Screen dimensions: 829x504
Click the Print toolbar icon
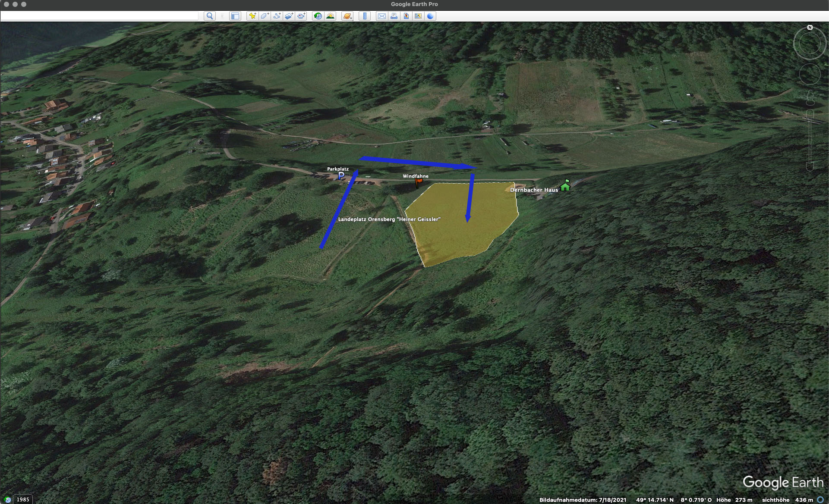coord(394,16)
